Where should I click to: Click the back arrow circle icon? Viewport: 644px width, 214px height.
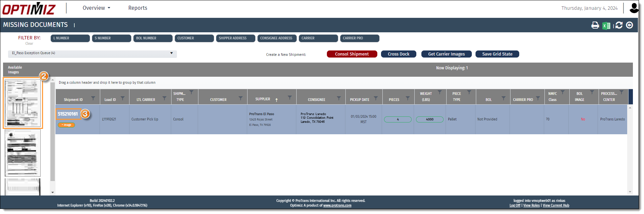coord(630,25)
